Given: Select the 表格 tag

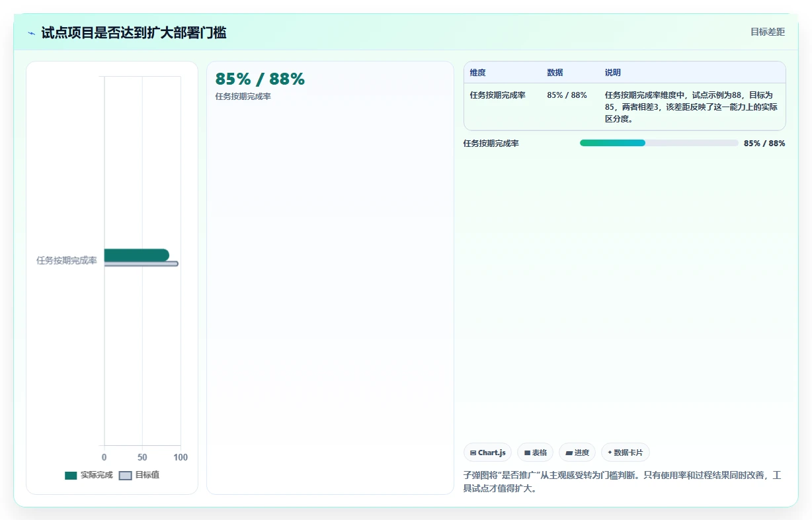Looking at the screenshot, I should pos(536,453).
